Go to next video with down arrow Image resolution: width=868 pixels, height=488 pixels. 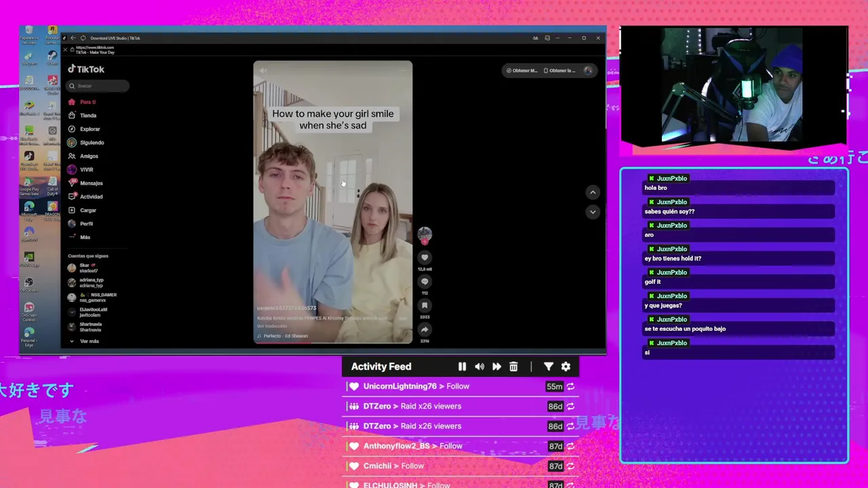coord(593,212)
